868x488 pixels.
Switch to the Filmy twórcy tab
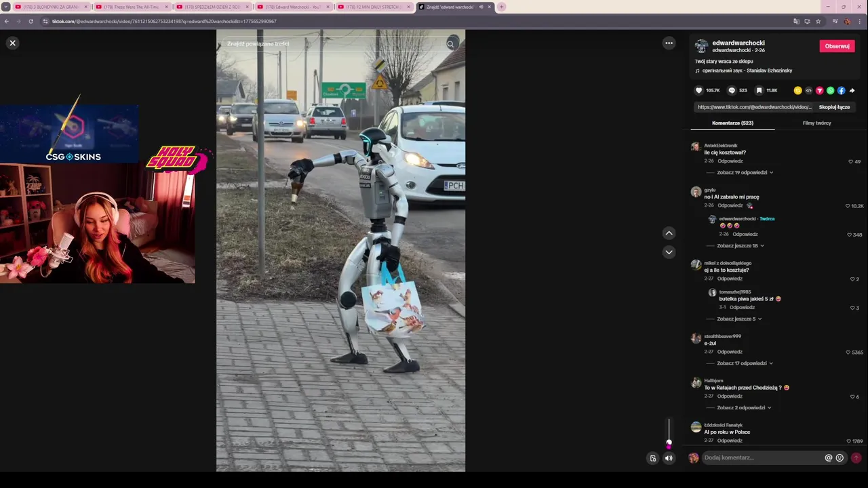tap(816, 123)
